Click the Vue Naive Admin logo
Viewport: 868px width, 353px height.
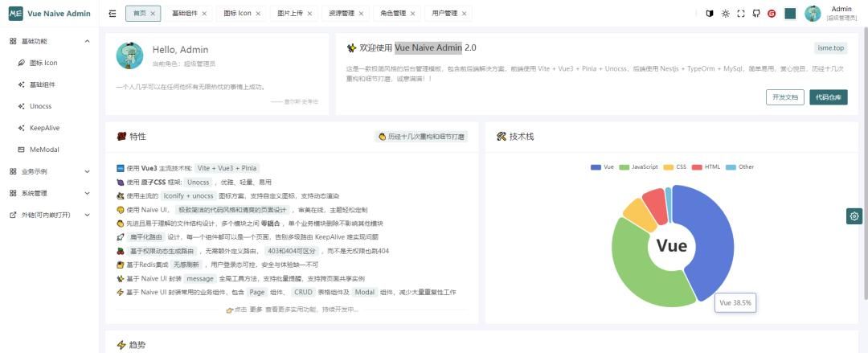(50, 14)
